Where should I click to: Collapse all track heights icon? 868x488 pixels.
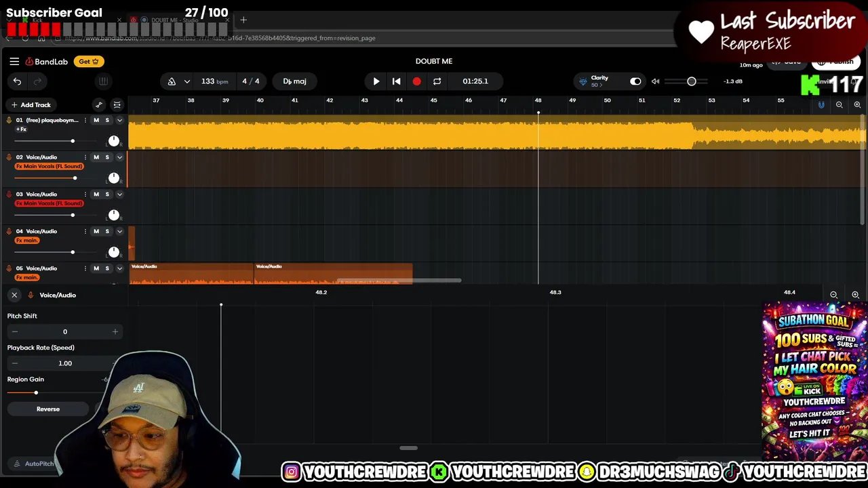[117, 105]
